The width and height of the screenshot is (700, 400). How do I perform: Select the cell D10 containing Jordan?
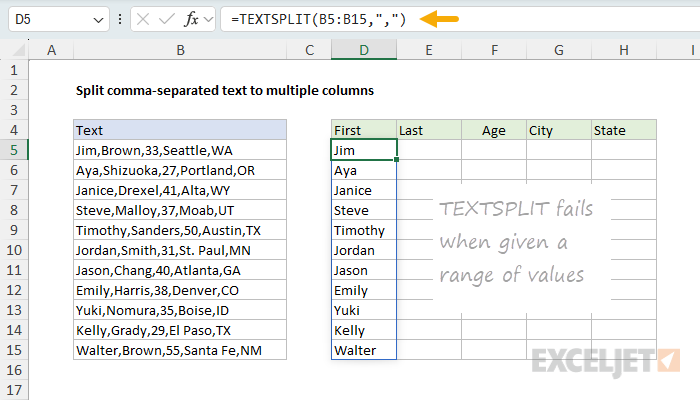click(363, 250)
